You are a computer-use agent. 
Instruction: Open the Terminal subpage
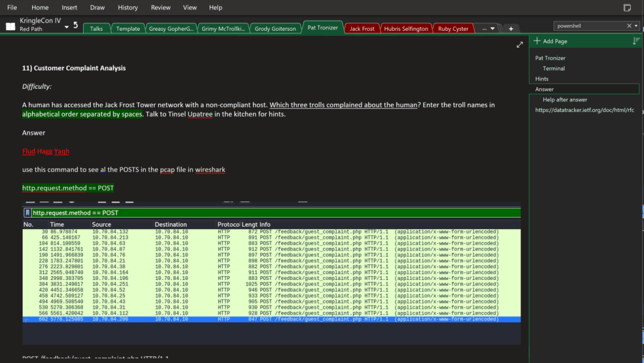[x=554, y=68]
